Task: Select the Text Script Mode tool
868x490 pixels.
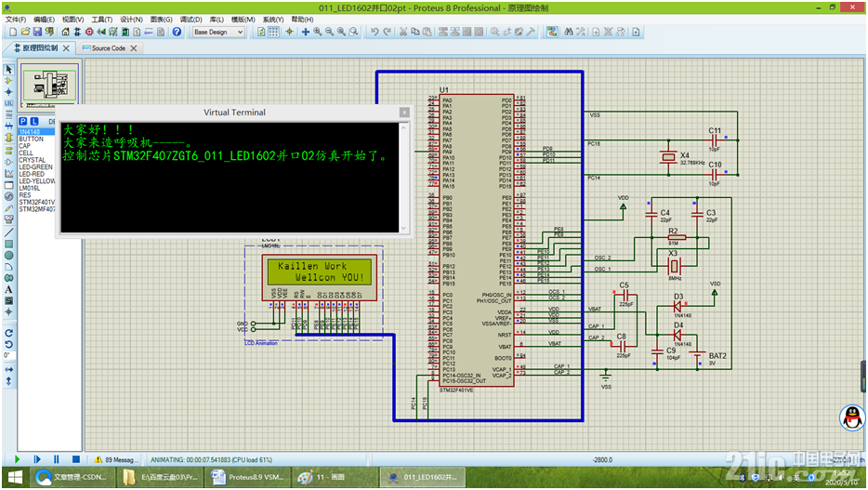Action: [x=9, y=114]
